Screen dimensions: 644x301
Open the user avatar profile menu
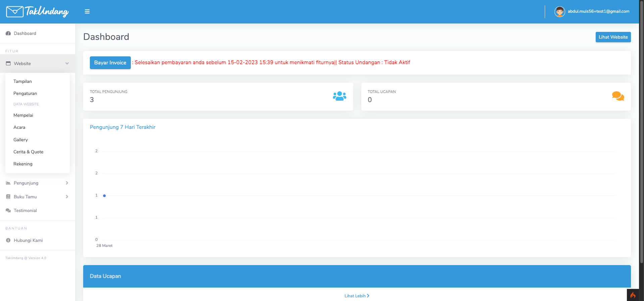click(x=559, y=11)
